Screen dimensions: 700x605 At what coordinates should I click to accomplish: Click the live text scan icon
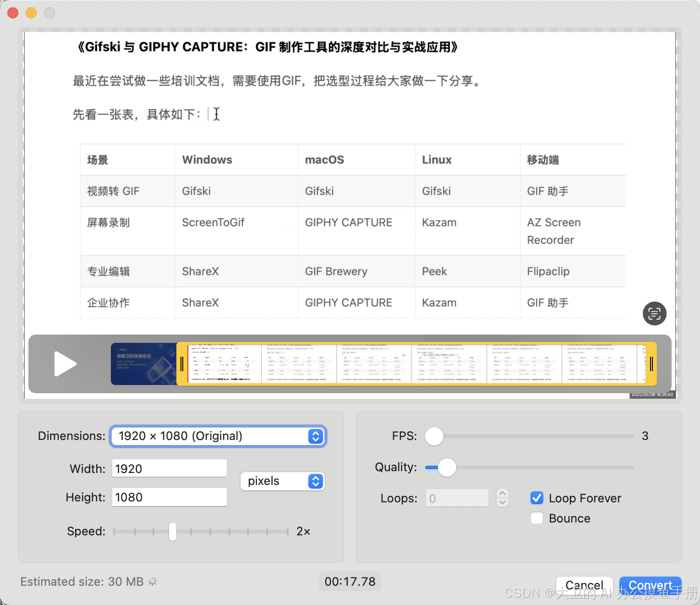(654, 313)
